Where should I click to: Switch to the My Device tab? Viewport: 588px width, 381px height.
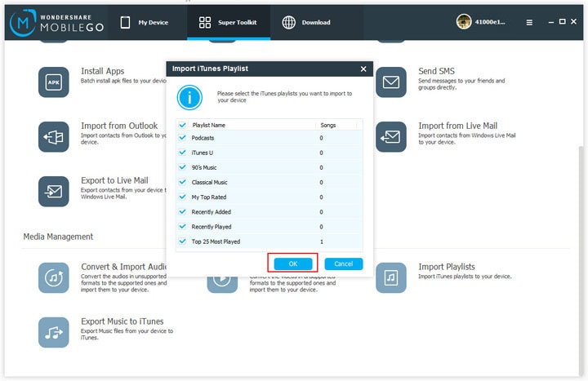pyautogui.click(x=145, y=23)
